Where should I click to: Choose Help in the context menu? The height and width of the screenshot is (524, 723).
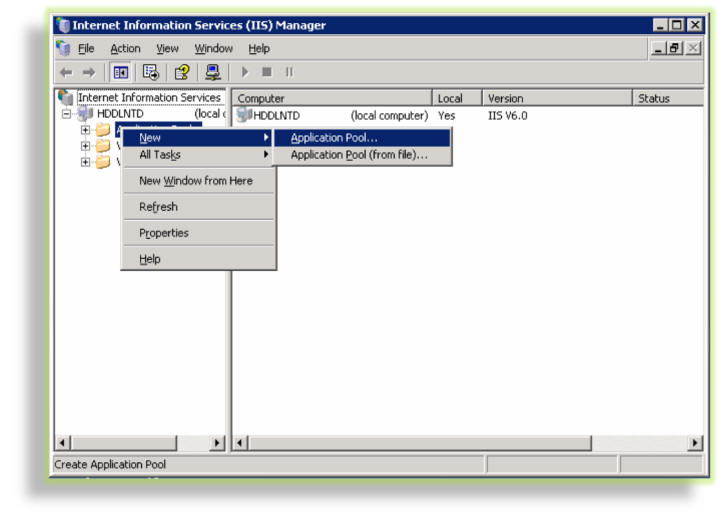tap(197, 259)
